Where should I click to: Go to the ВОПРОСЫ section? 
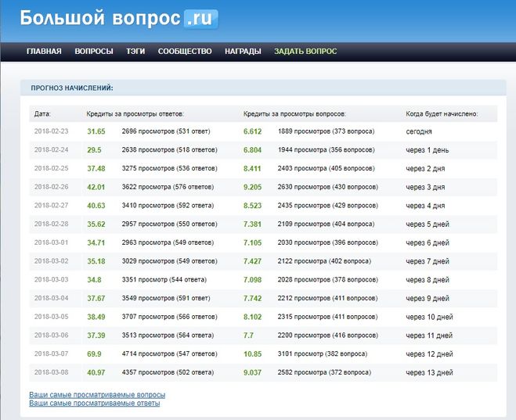click(94, 52)
